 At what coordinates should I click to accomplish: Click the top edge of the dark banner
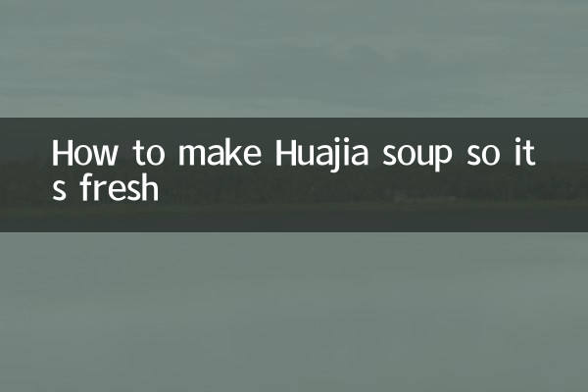tap(294, 120)
